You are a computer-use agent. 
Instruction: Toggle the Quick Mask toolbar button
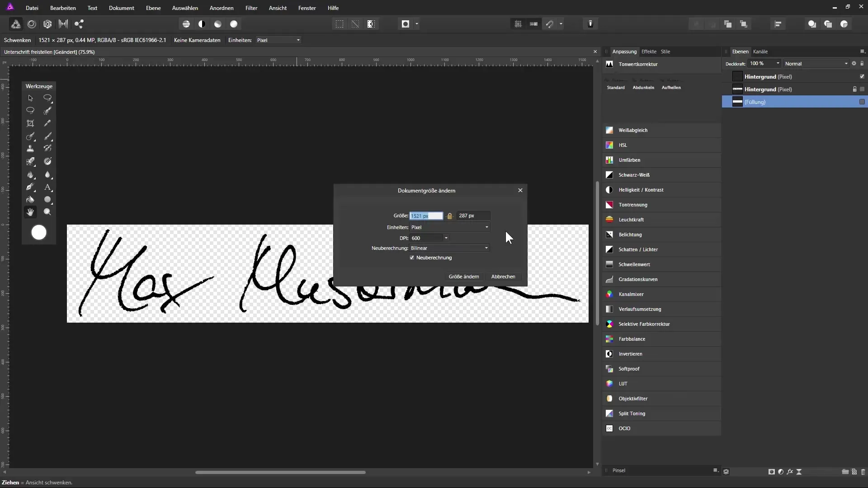click(x=406, y=24)
